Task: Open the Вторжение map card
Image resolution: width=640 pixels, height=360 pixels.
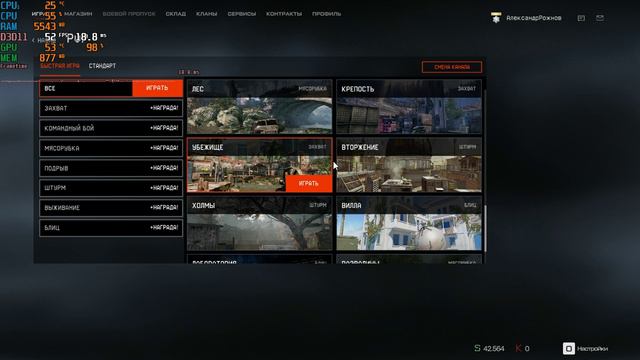Action: pos(409,165)
